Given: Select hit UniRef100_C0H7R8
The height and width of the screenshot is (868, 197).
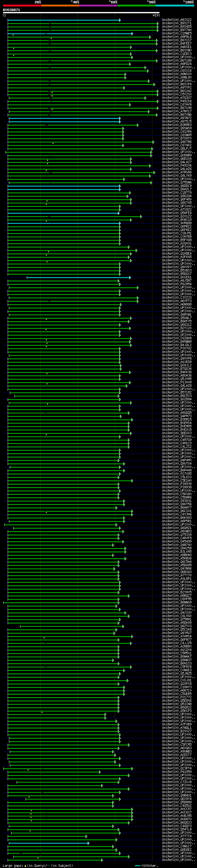Looking at the screenshot, I should [177, 236].
